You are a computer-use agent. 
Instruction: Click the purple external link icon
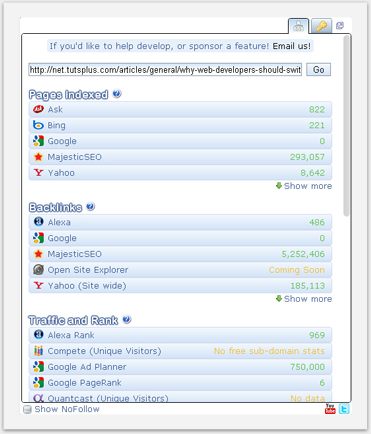point(340,25)
